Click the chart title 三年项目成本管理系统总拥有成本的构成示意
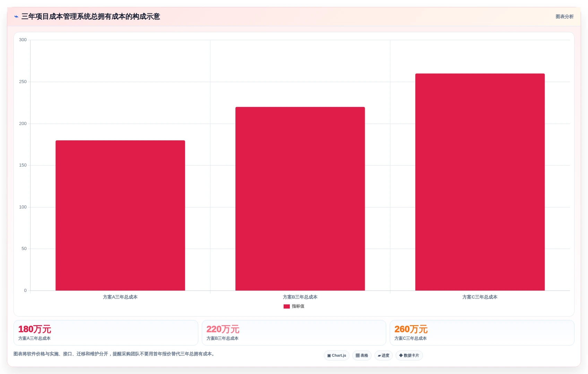 point(91,17)
